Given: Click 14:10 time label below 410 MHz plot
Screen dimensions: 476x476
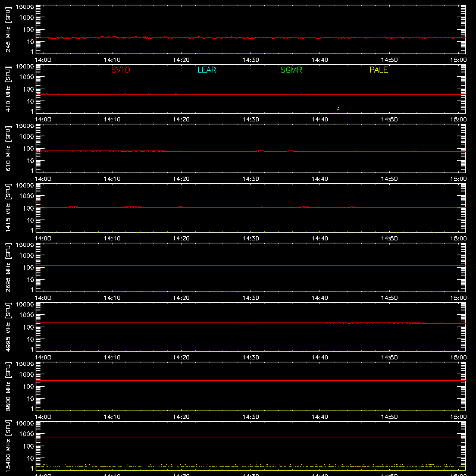Looking at the screenshot, I should [112, 120].
